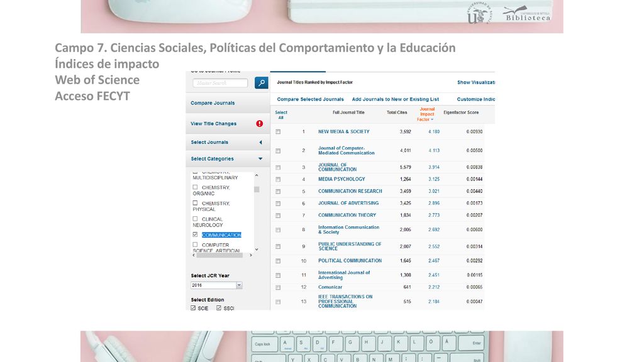Image resolution: width=644 pixels, height=362 pixels.
Task: Toggle the SSCI edition checkbox
Action: pyautogui.click(x=219, y=308)
